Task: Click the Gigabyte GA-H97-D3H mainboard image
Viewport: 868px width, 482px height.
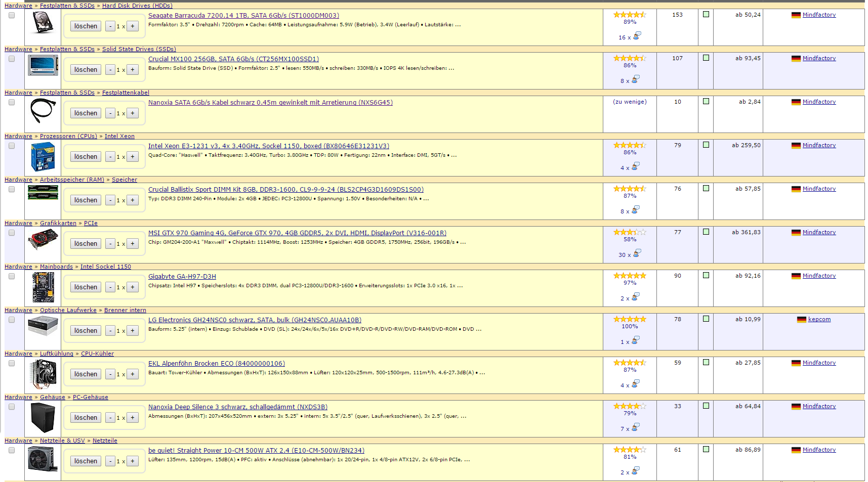Action: tap(43, 287)
